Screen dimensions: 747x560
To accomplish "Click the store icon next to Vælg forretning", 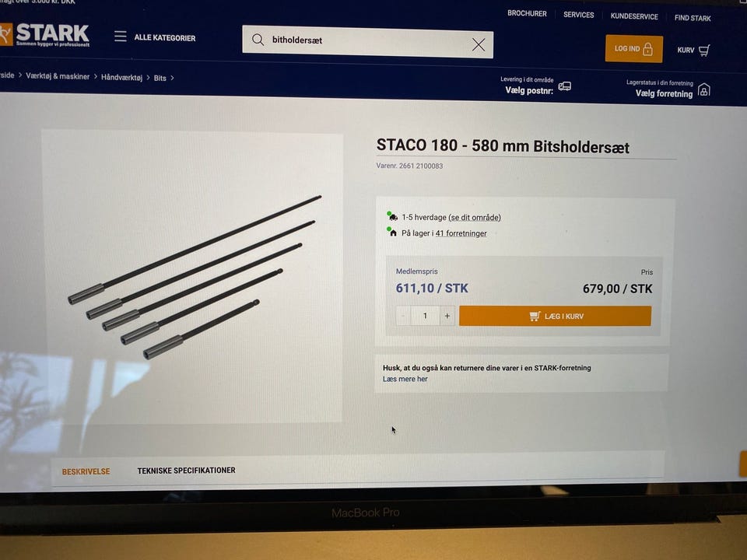I will [704, 90].
